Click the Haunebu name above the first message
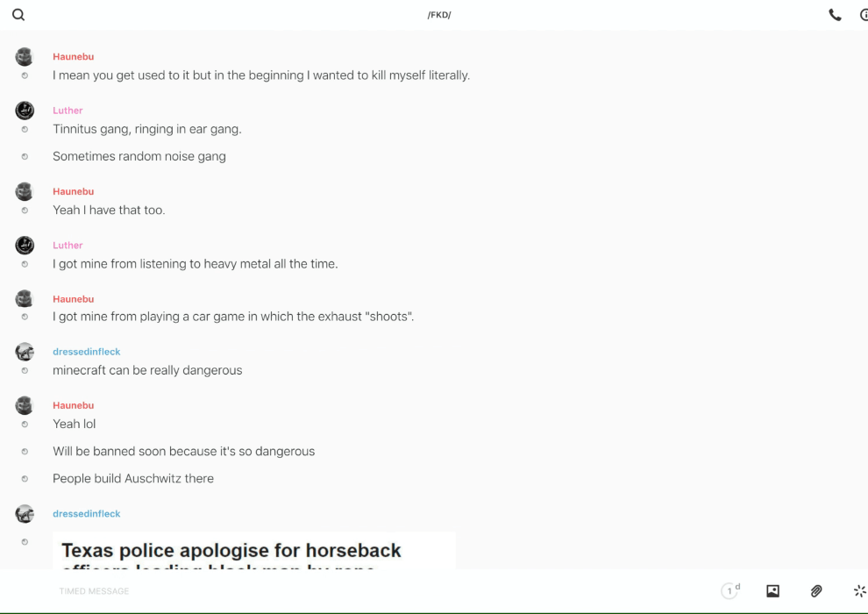The width and height of the screenshot is (868, 614). click(x=73, y=57)
